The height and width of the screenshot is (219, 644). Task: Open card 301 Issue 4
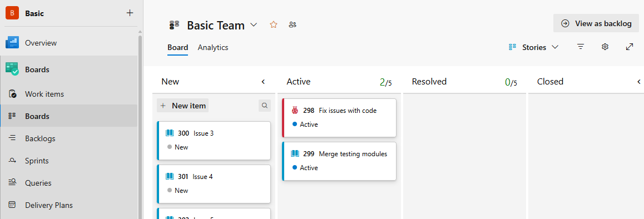[214, 184]
